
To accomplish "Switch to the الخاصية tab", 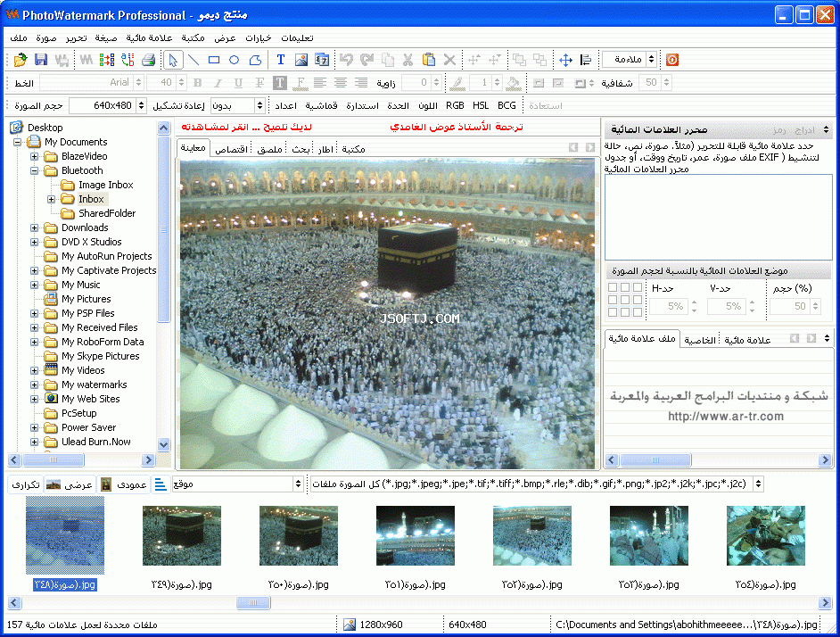I will (700, 340).
